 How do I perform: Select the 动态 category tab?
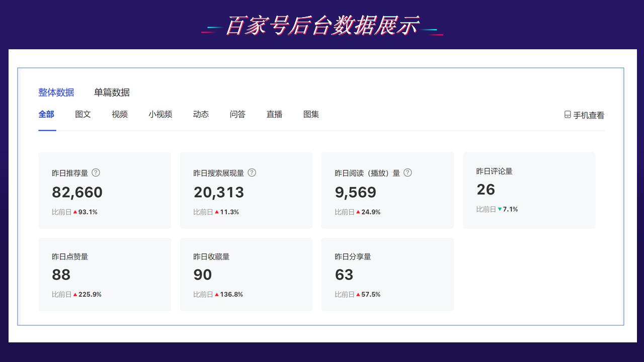tap(201, 114)
